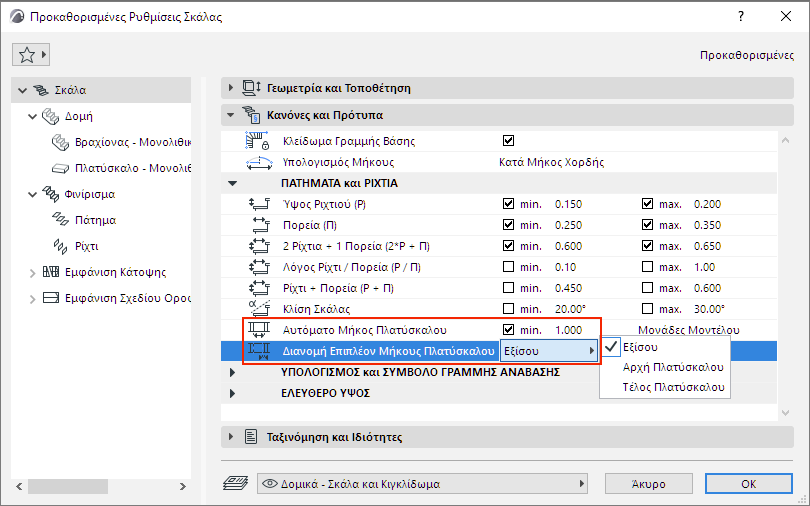The width and height of the screenshot is (810, 506).
Task: Toggle min checkbox for Πορεία (Π)
Action: 508,225
